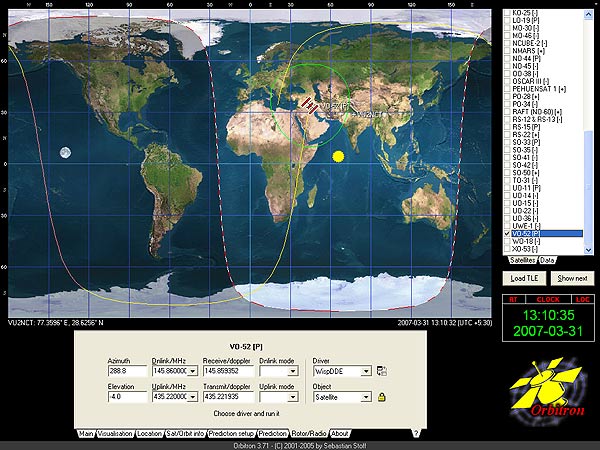
Task: Open the Sat/Orbit info tab
Action: tap(185, 434)
